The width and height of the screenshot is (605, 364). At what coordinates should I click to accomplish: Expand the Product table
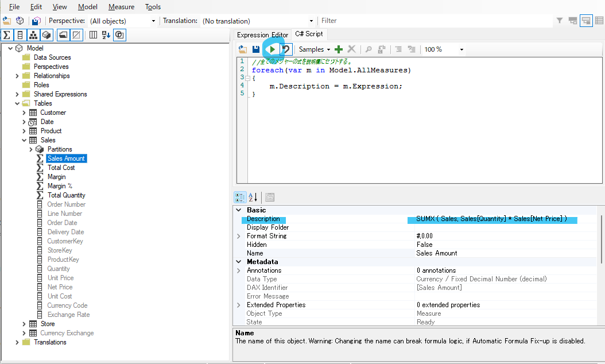(24, 131)
